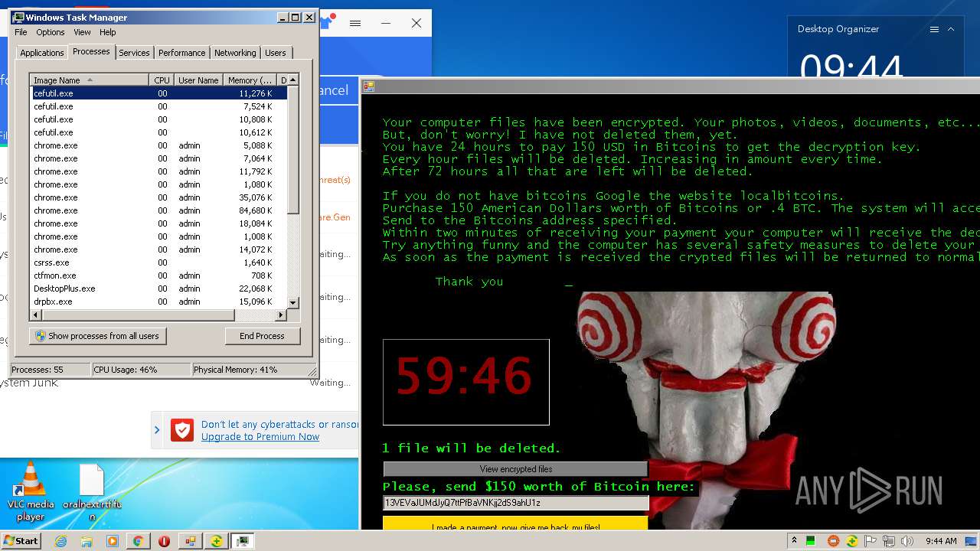Click the End Process button
The image size is (980, 551).
pyautogui.click(x=262, y=336)
